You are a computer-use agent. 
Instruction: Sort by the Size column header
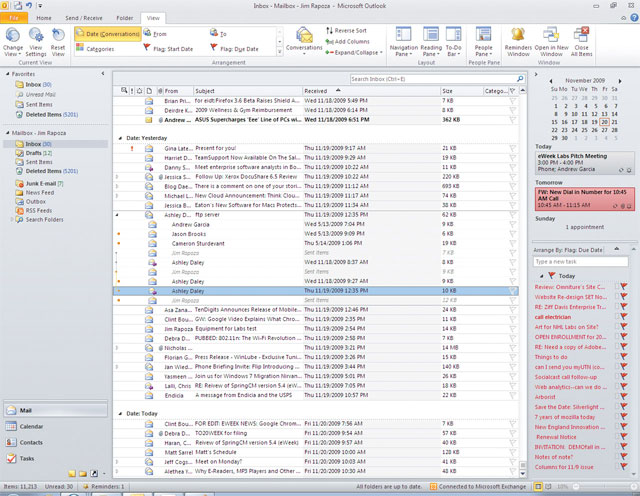(x=462, y=91)
